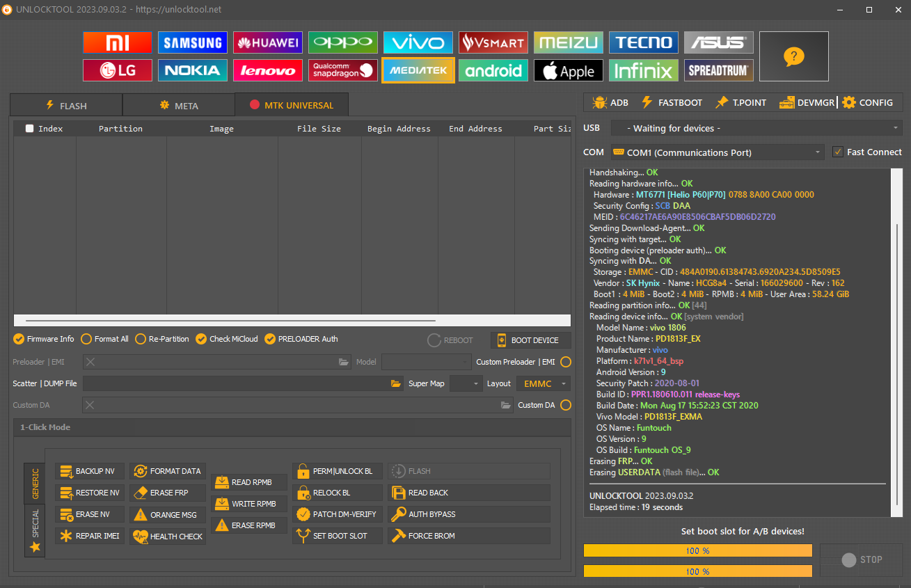Switch to the FLASH tab
The width and height of the screenshot is (911, 588).
(66, 105)
